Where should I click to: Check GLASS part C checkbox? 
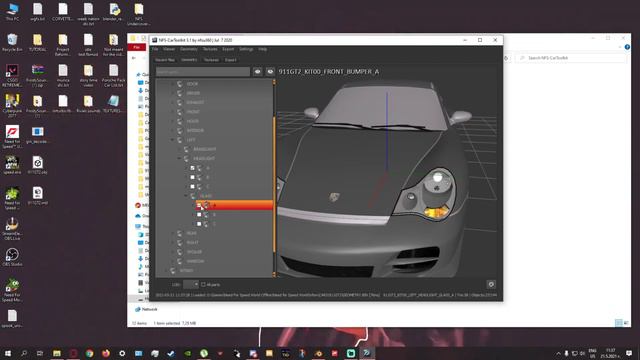199,224
